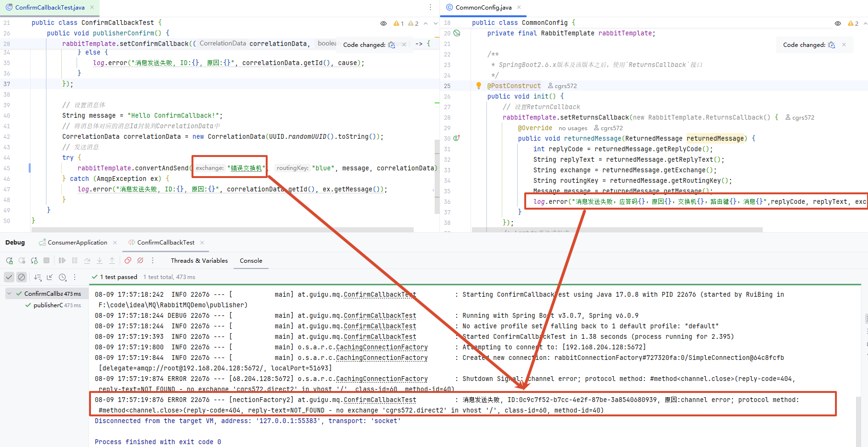Click '1 test passed' status text
Screen dimensions: 868x447
tap(119, 277)
